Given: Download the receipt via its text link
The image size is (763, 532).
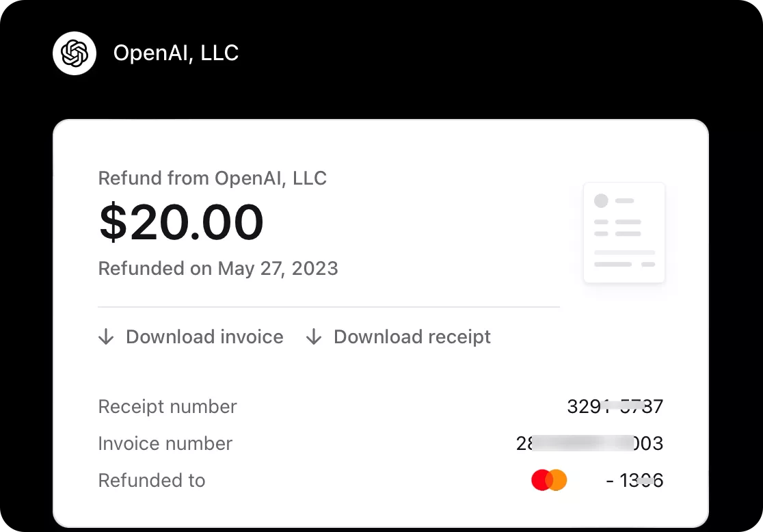Looking at the screenshot, I should pyautogui.click(x=412, y=336).
